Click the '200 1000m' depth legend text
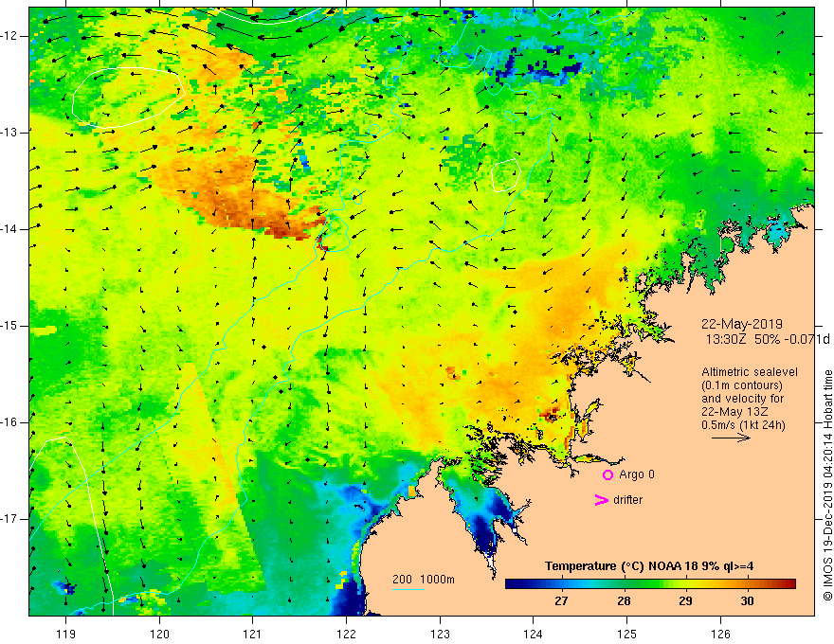The height and width of the screenshot is (644, 834). tap(424, 580)
